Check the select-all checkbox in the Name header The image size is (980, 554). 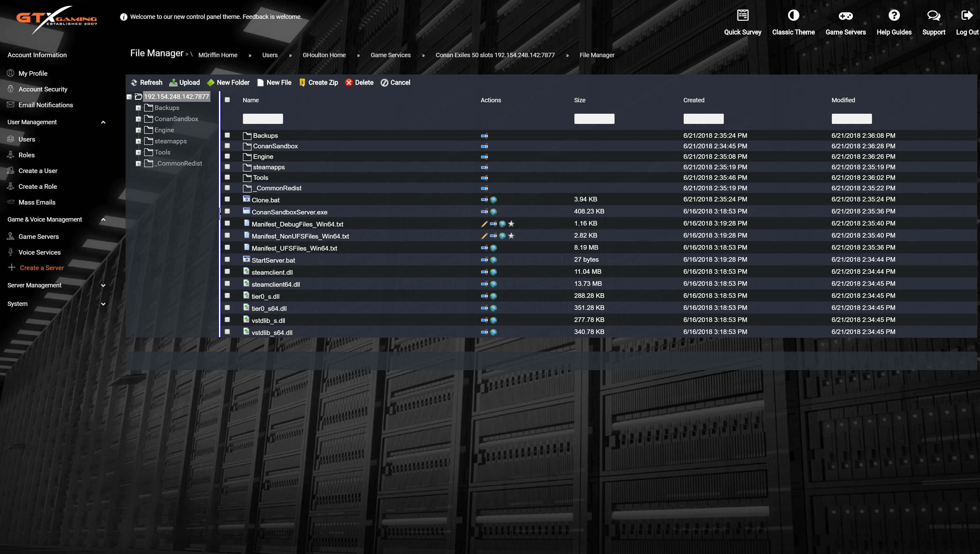228,99
